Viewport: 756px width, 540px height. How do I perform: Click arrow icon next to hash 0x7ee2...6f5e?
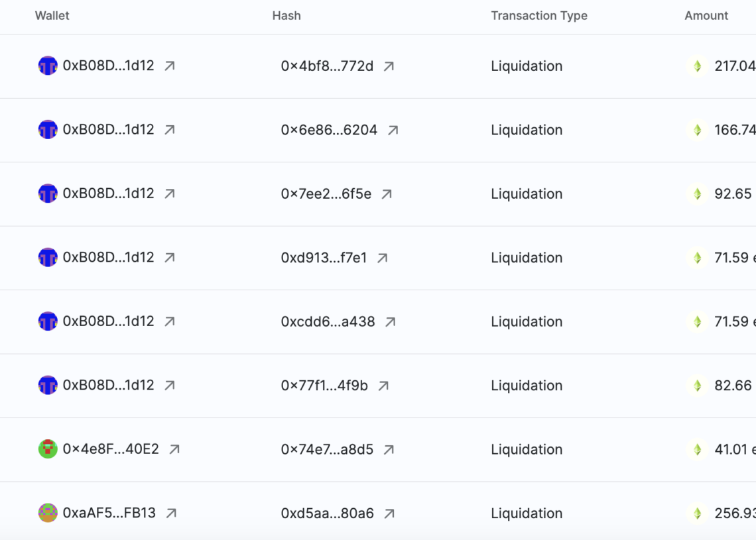(387, 194)
